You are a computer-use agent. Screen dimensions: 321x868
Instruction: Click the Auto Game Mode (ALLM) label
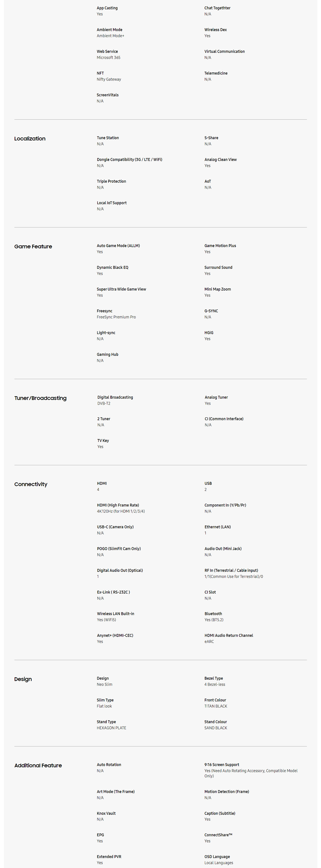(x=118, y=246)
